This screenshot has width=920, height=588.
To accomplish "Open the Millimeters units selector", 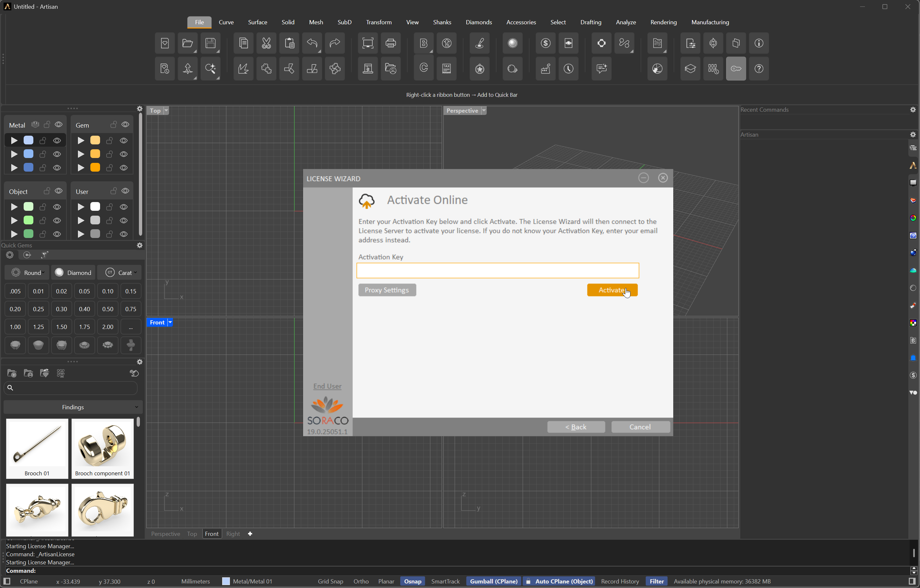I will pos(195,581).
